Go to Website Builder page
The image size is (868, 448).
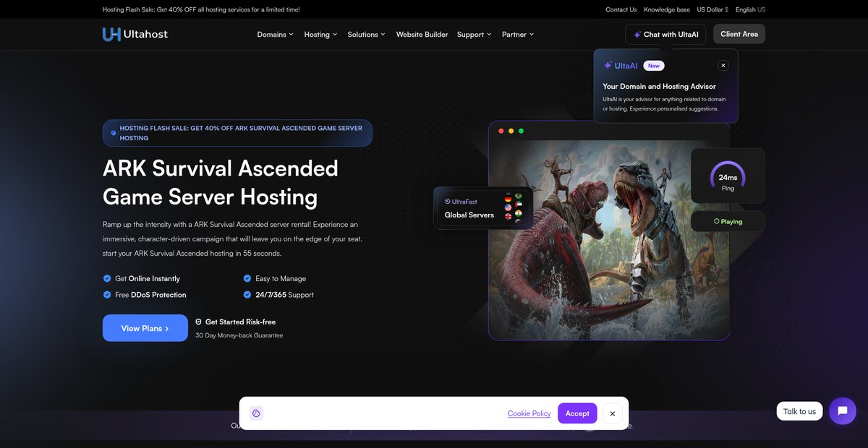click(x=422, y=34)
